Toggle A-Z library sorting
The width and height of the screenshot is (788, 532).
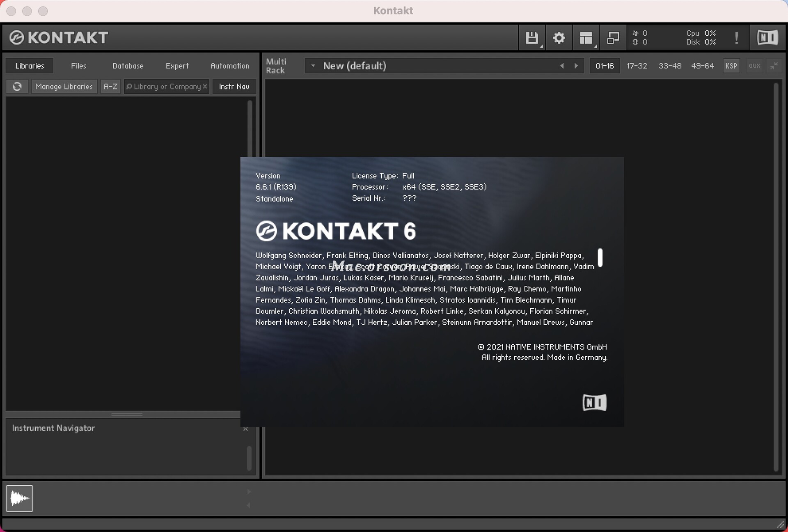point(110,87)
